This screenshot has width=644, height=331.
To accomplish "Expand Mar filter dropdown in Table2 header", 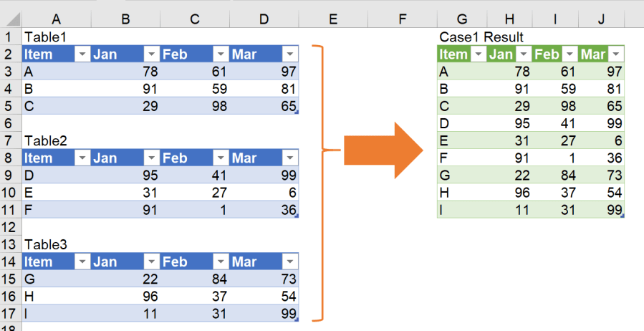I will click(289, 158).
